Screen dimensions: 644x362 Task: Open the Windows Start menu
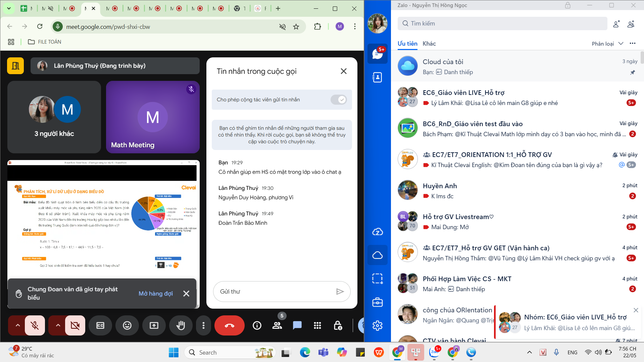pos(174,353)
